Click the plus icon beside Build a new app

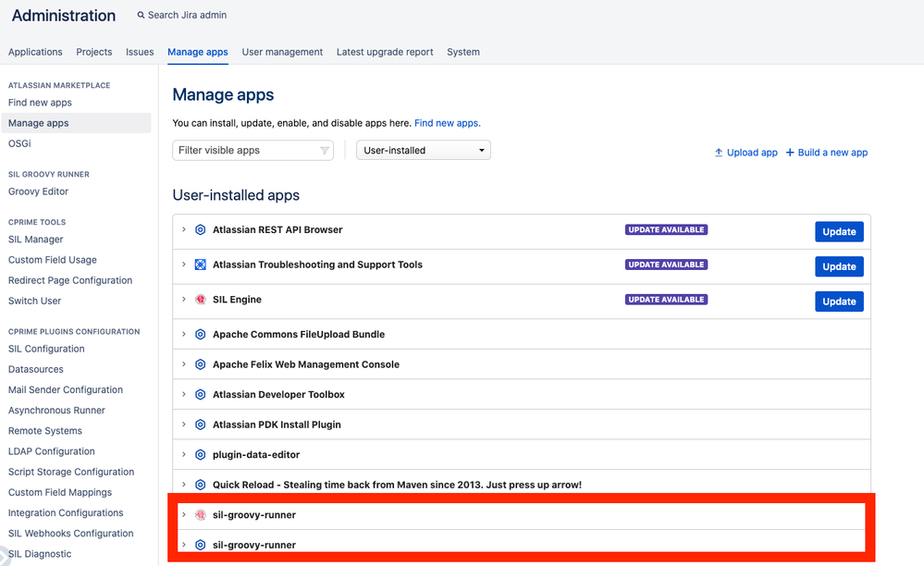[x=790, y=153]
